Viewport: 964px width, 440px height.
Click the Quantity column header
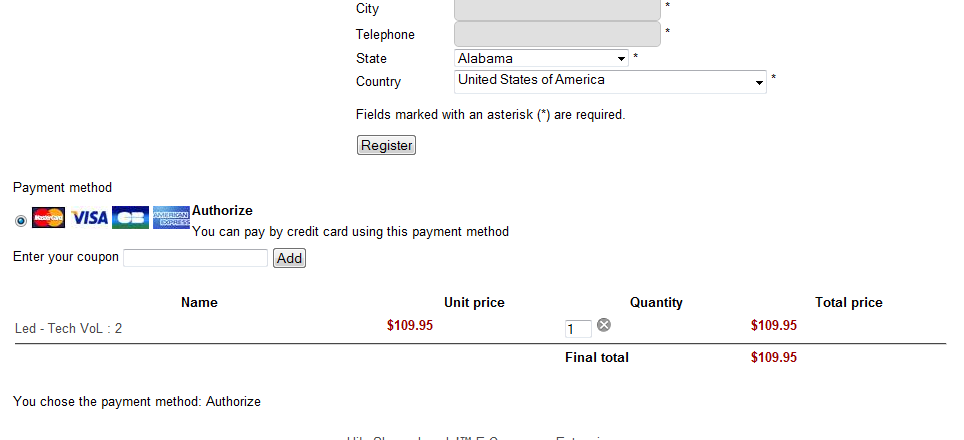[656, 303]
